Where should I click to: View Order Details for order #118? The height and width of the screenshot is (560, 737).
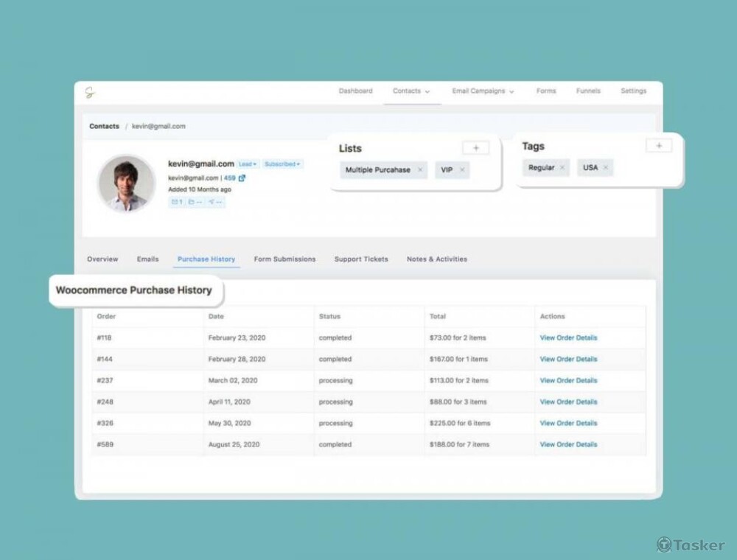click(568, 338)
